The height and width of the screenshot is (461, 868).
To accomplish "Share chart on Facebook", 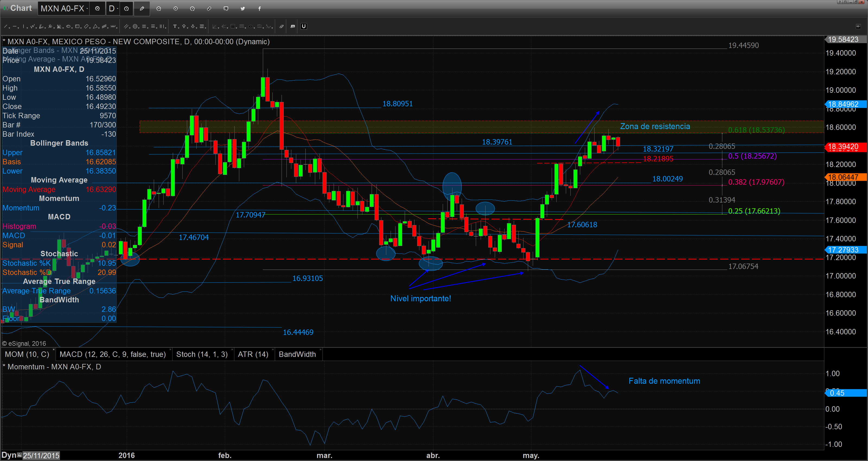I will (x=260, y=8).
